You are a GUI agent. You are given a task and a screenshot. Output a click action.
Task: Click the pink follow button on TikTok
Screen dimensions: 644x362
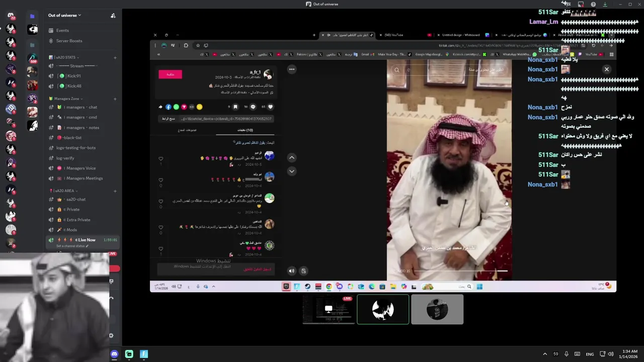[x=170, y=74]
